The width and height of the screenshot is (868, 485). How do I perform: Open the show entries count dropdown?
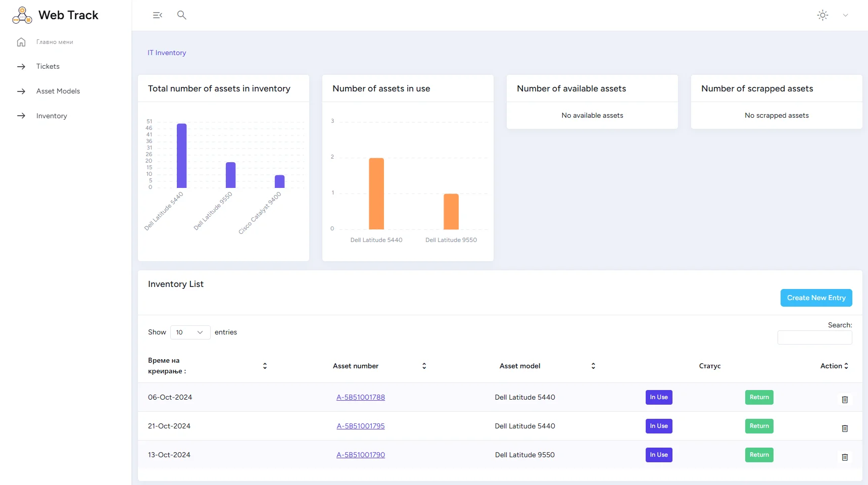pyautogui.click(x=190, y=332)
